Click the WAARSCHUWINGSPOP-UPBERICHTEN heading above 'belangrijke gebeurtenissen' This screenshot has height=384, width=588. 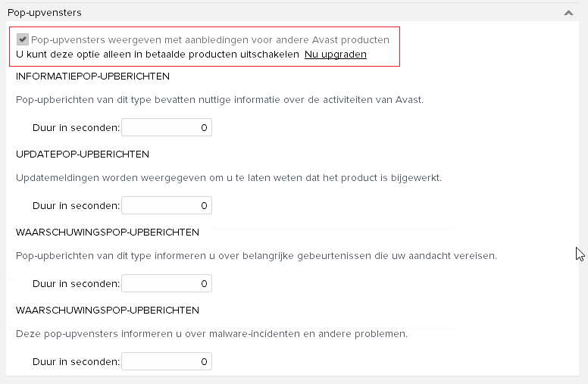coord(108,232)
